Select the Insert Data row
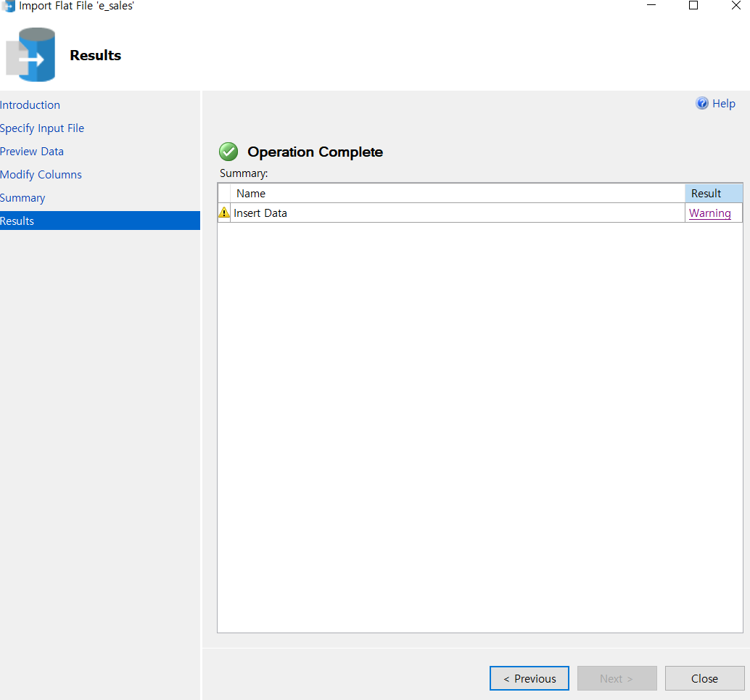Screen dimensions: 750x700 [480, 213]
